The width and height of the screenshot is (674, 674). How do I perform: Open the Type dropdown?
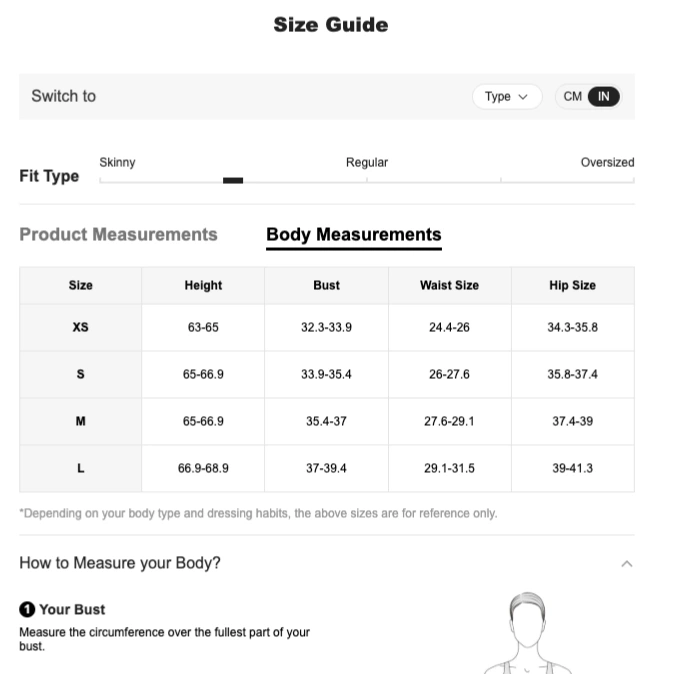click(x=507, y=97)
